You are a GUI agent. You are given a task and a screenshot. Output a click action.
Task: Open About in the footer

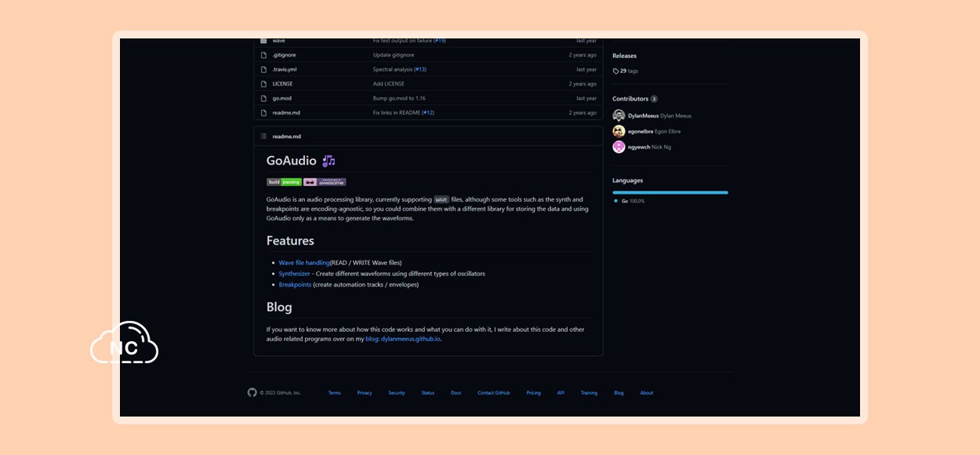[647, 393]
